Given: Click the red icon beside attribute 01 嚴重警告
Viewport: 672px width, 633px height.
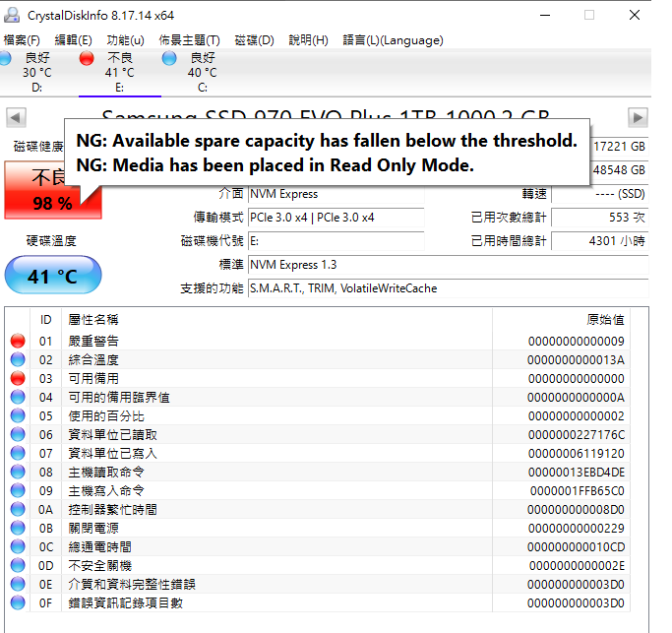Looking at the screenshot, I should [18, 341].
